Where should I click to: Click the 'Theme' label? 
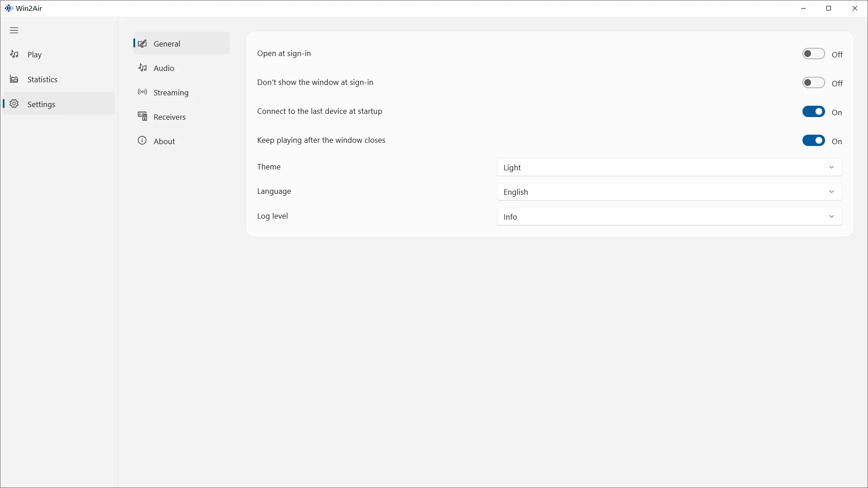269,167
